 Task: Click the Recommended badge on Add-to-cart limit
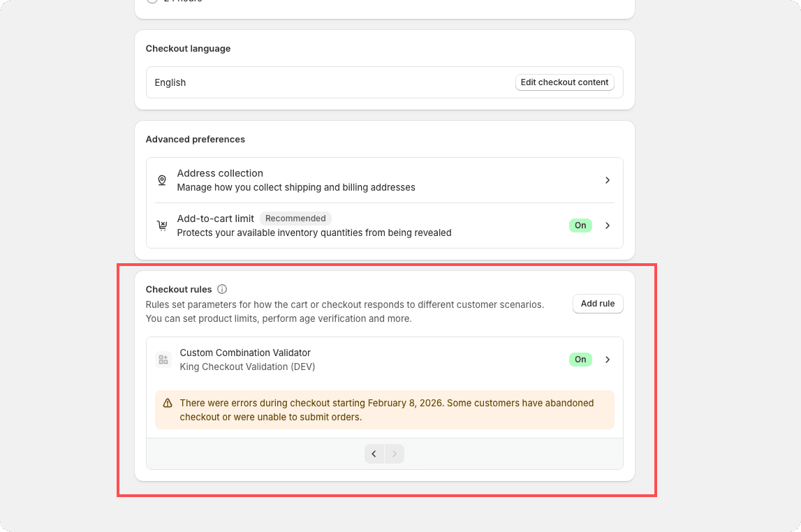pos(295,219)
